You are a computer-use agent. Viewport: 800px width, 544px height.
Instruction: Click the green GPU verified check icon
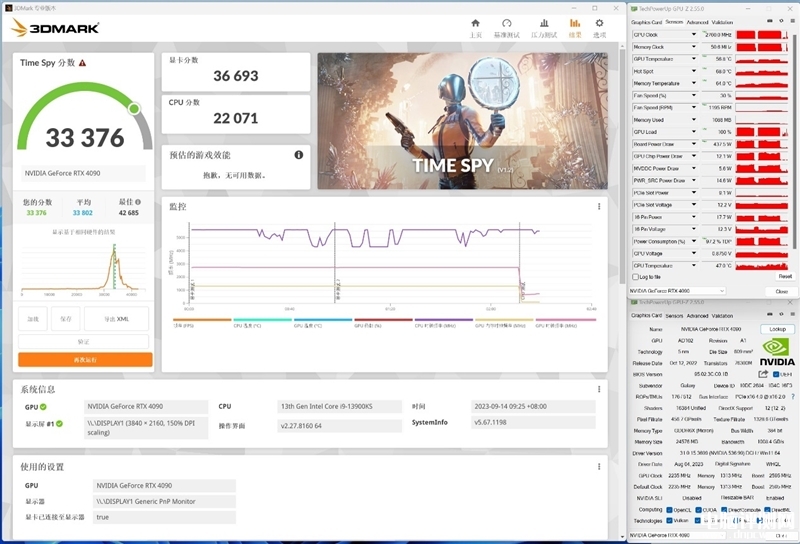43,407
